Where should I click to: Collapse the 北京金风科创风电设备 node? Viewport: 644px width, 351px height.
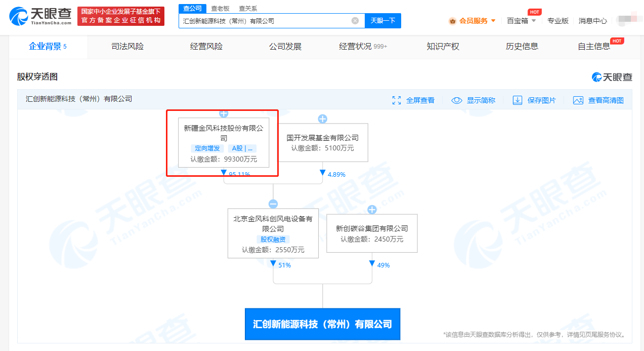tap(273, 204)
